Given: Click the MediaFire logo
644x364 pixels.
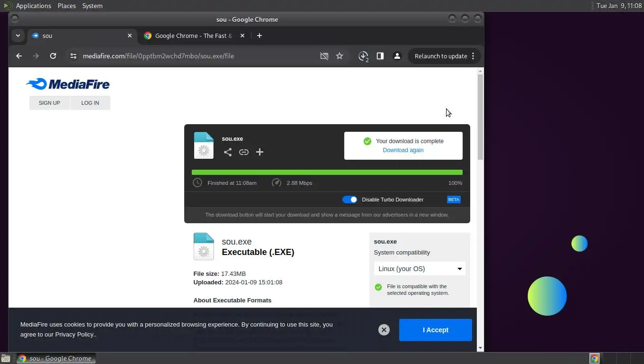Looking at the screenshot, I should coord(68,84).
